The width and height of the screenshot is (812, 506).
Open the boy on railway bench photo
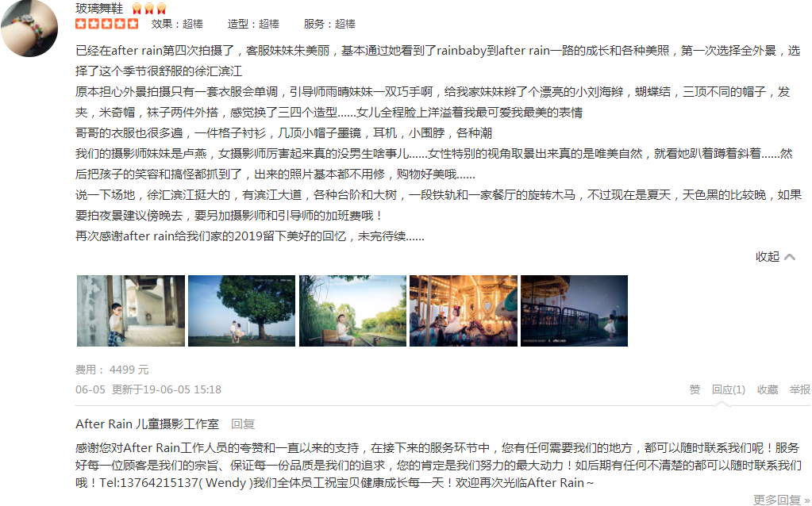click(x=352, y=311)
